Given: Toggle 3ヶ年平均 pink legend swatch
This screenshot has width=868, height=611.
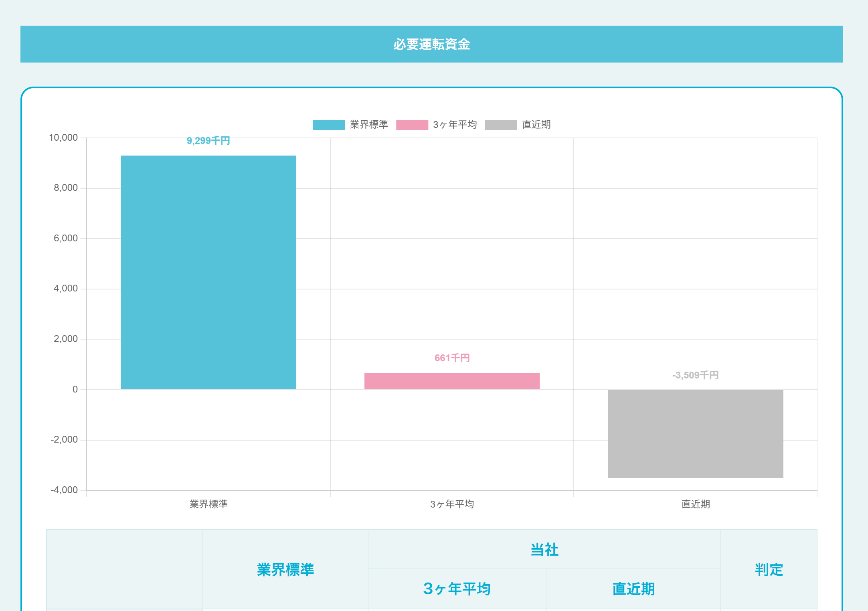Looking at the screenshot, I should point(412,125).
